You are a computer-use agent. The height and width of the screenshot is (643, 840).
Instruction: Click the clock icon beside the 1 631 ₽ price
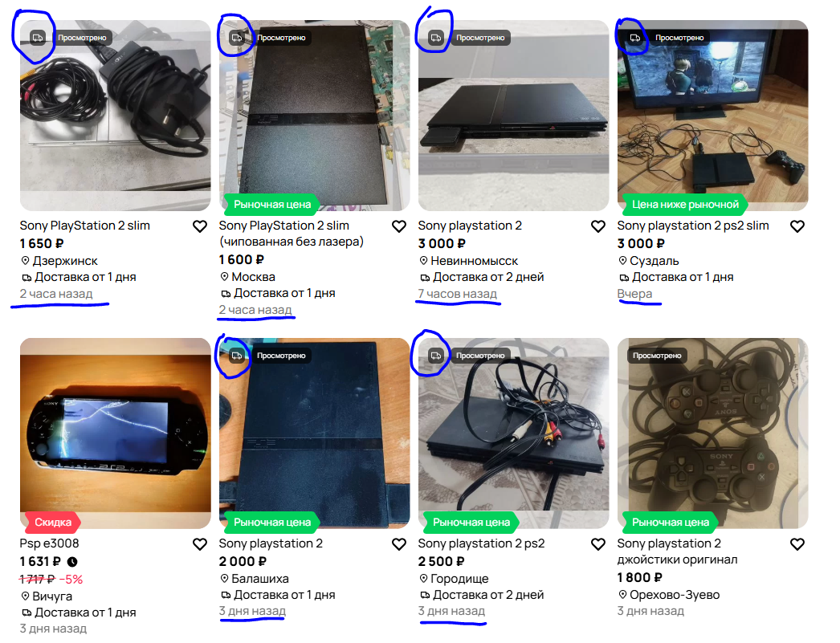pos(72,562)
